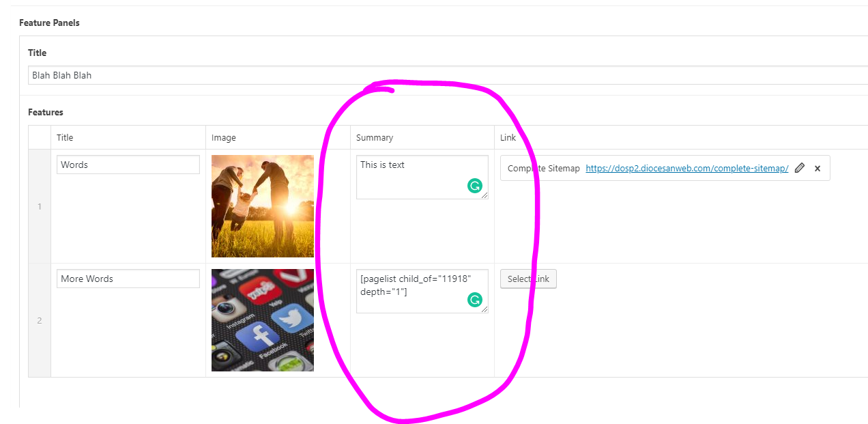Remove the Complete Sitemap link with X
This screenshot has width=868, height=424.
pyautogui.click(x=818, y=168)
